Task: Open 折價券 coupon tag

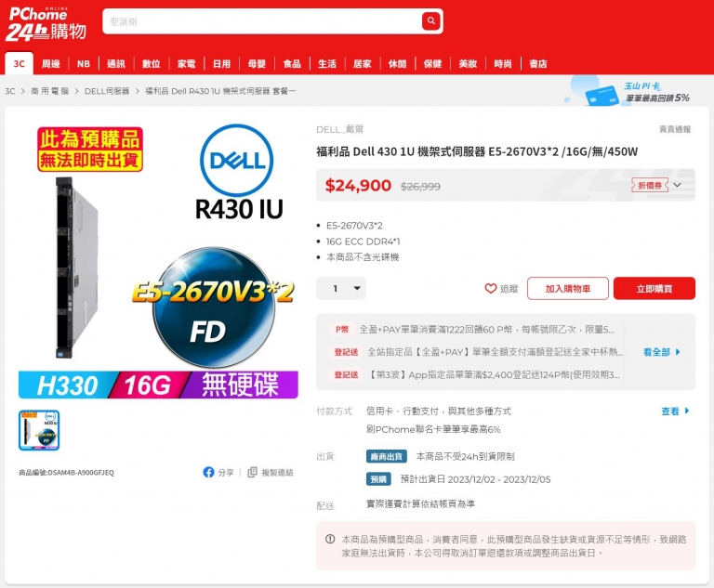Action: tap(650, 185)
